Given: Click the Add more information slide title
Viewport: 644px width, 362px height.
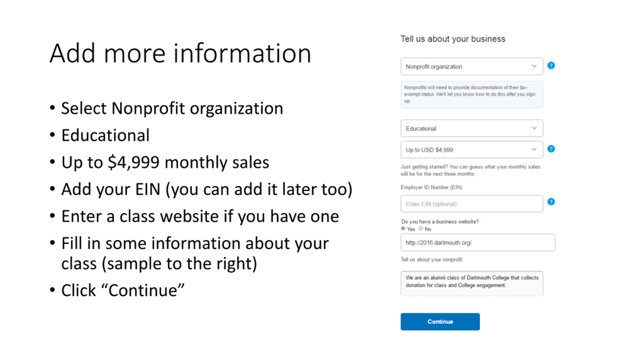Looking at the screenshot, I should tap(180, 53).
